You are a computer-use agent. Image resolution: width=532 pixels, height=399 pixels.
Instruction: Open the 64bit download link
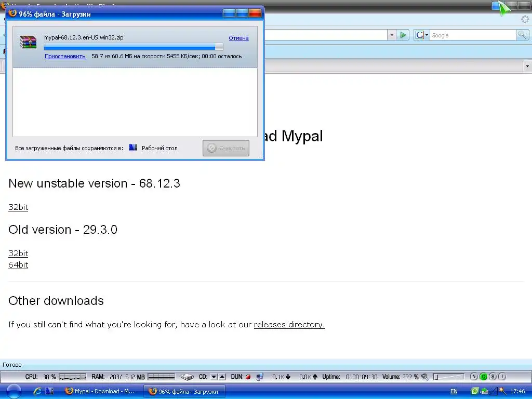(18, 265)
